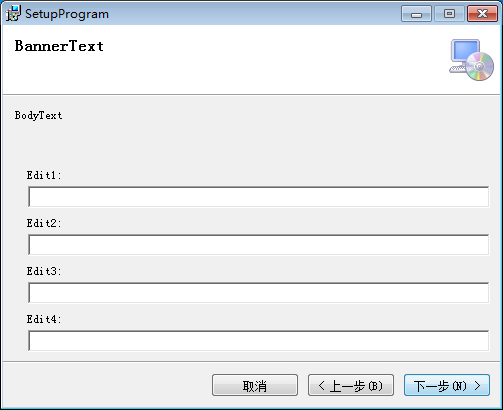Minimize the SetupProgram window
The height and width of the screenshot is (410, 503).
coord(416,14)
